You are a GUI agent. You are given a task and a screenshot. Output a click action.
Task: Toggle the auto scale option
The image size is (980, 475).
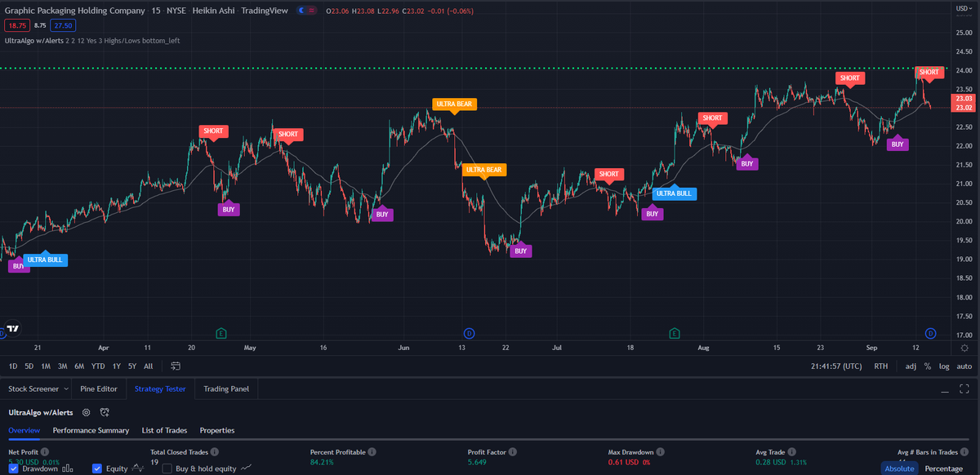964,366
